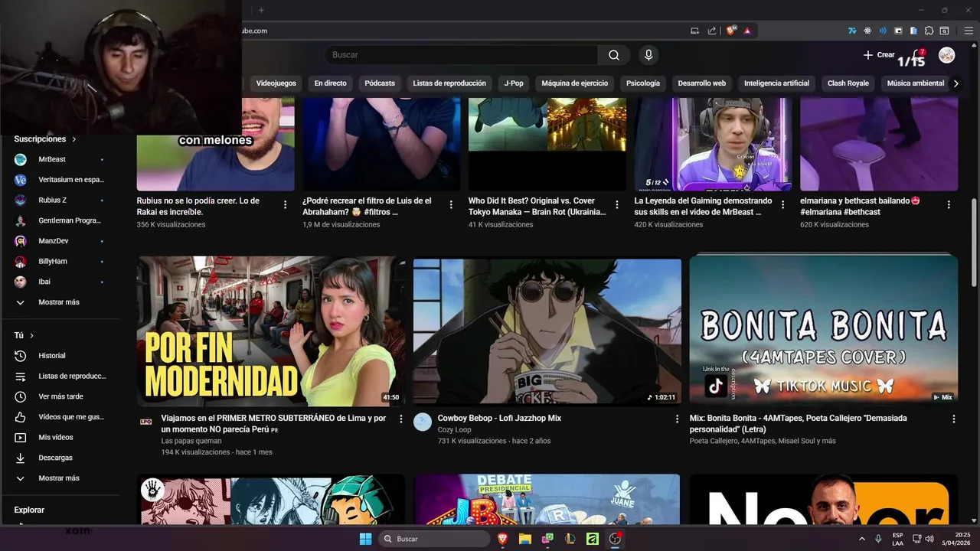Image resolution: width=980 pixels, height=551 pixels.
Task: Open the Brave hamburger main menu
Action: coord(969,31)
